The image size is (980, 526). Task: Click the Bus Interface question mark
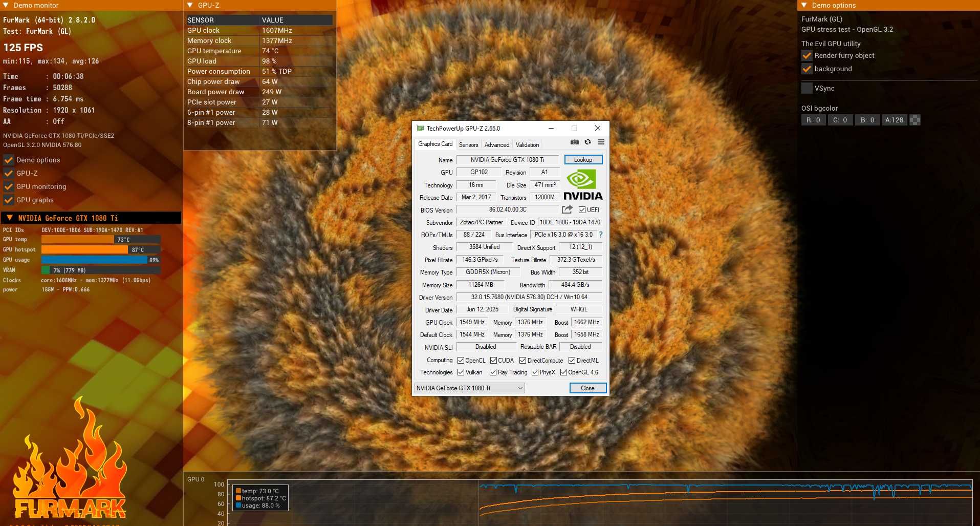point(601,235)
